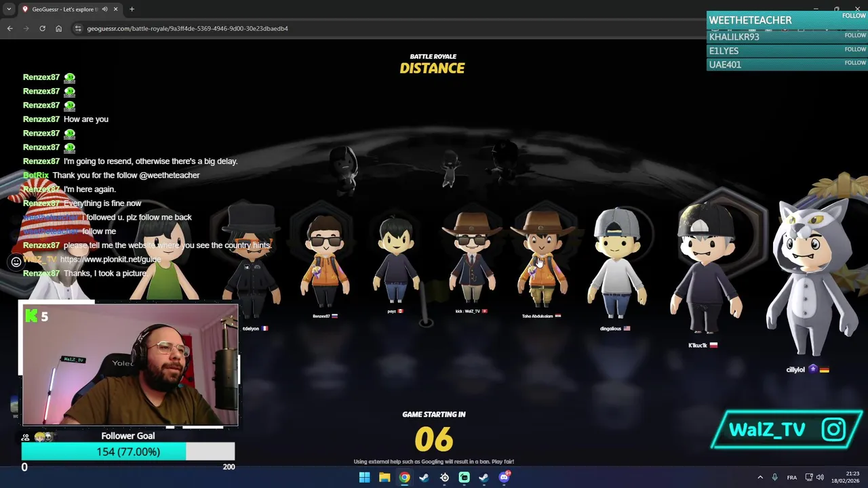Mute the GeoGuessr tab audio icon
The image size is (868, 488).
[x=104, y=9]
